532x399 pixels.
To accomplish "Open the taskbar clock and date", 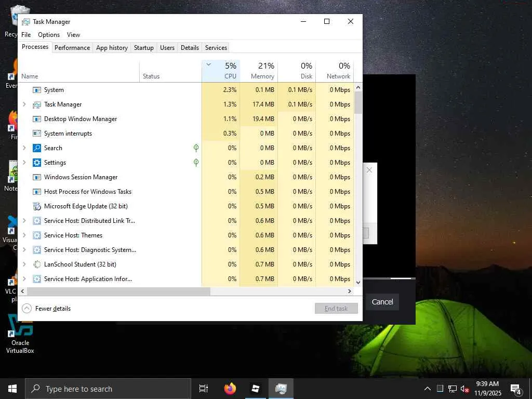I will 487,389.
